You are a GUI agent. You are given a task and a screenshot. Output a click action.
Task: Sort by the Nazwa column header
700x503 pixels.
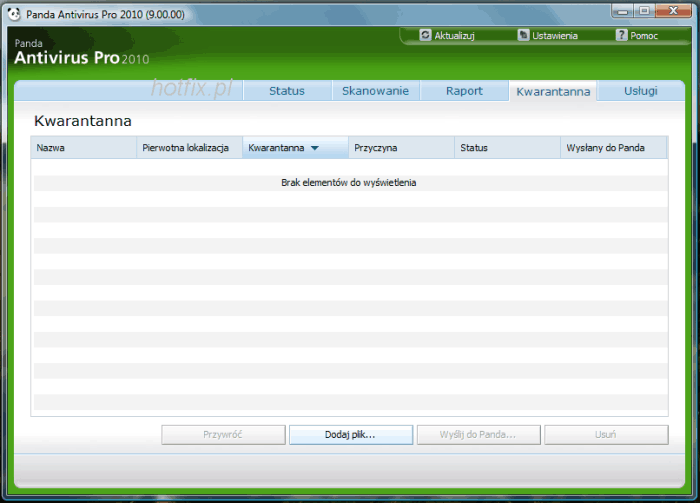coord(83,148)
